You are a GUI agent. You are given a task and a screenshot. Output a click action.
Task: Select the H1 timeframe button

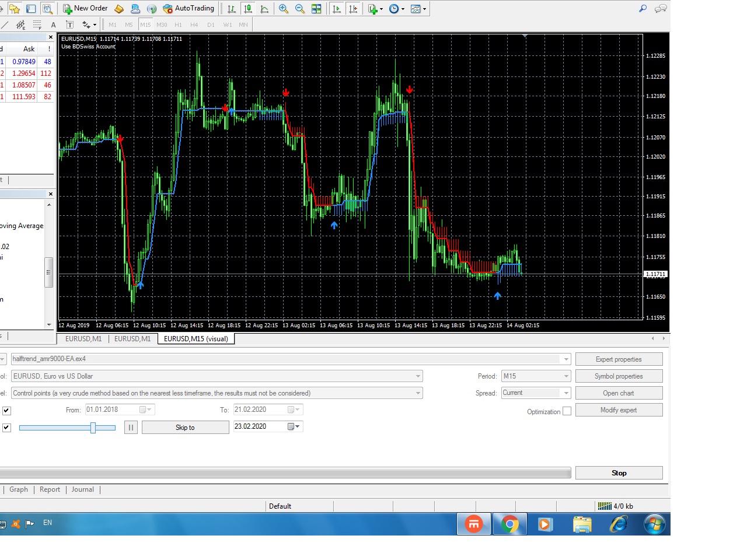[x=178, y=24]
